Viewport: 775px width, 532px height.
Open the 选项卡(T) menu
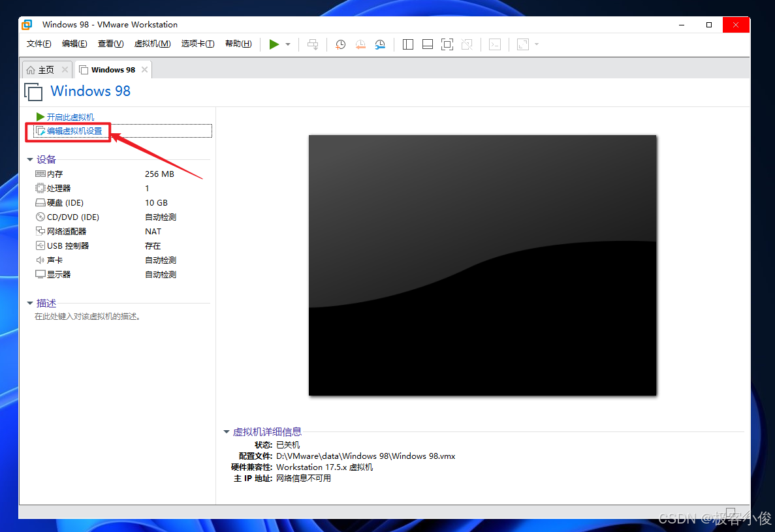pos(198,44)
